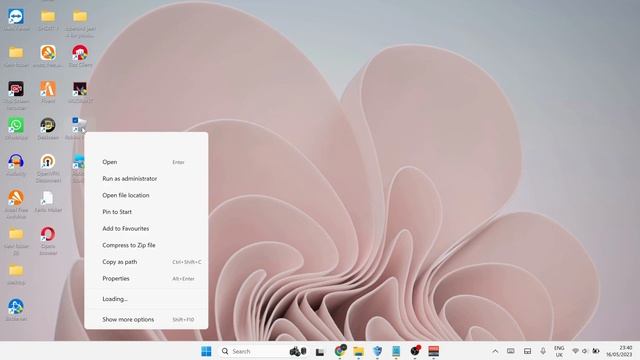Select the Fallo Maker file shortcut
Image resolution: width=640 pixels, height=360 pixels.
point(48,198)
